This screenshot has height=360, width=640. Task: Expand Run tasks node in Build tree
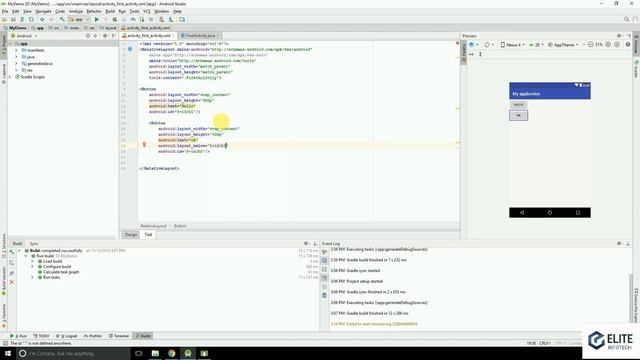pyautogui.click(x=33, y=277)
